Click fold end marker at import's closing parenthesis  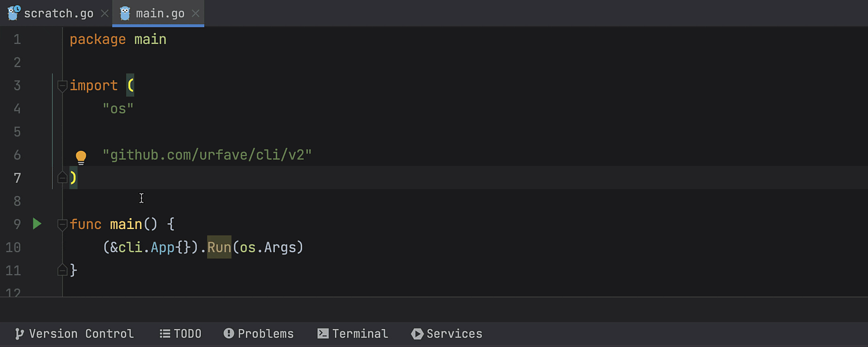point(62,178)
